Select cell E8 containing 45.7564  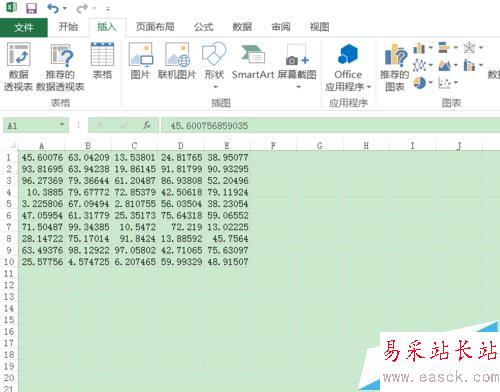click(227, 239)
